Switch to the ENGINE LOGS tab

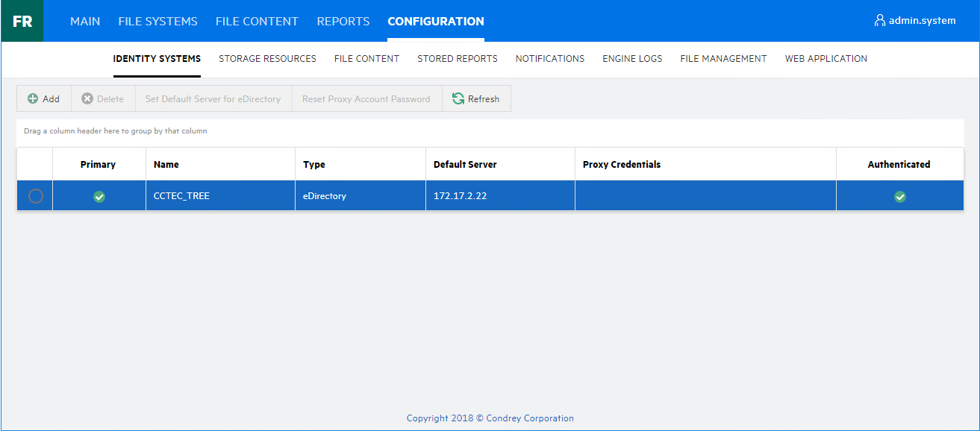(x=632, y=58)
